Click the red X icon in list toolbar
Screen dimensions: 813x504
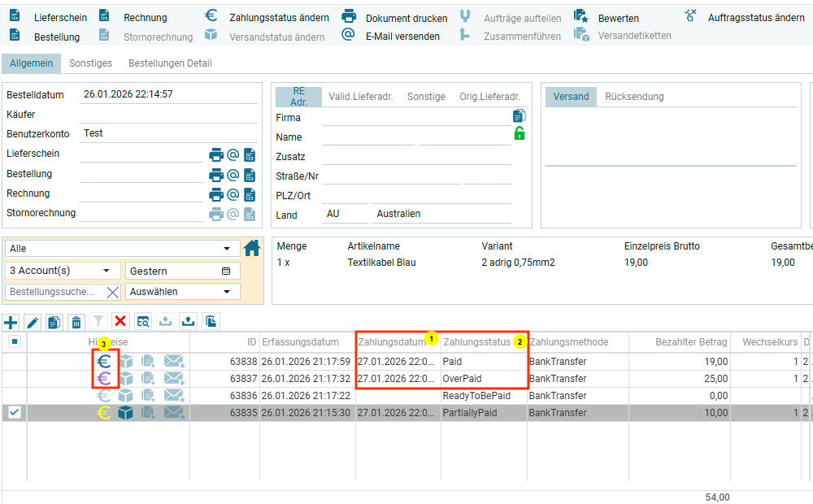tap(120, 322)
